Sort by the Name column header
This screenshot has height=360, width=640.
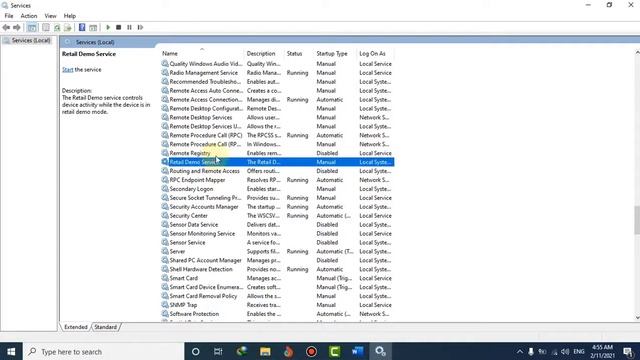tap(202, 53)
